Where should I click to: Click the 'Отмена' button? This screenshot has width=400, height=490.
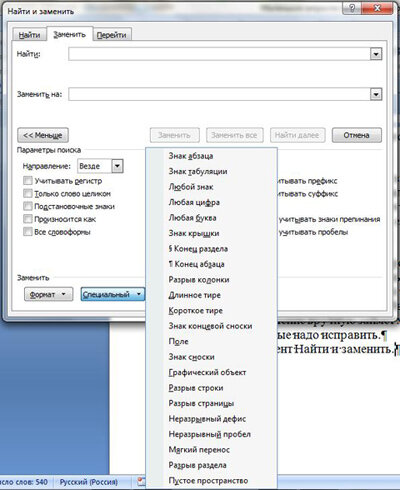tap(357, 135)
